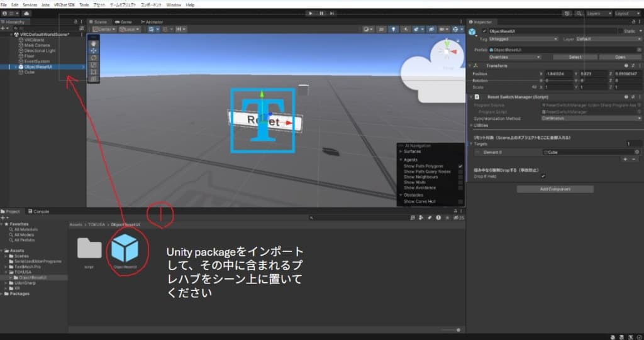Open the Layer dropdown showing Default

pyautogui.click(x=608, y=39)
